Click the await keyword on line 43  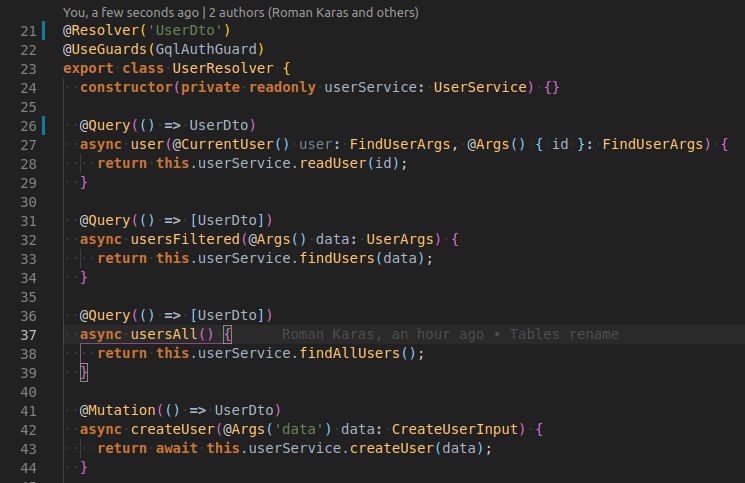[x=177, y=448]
